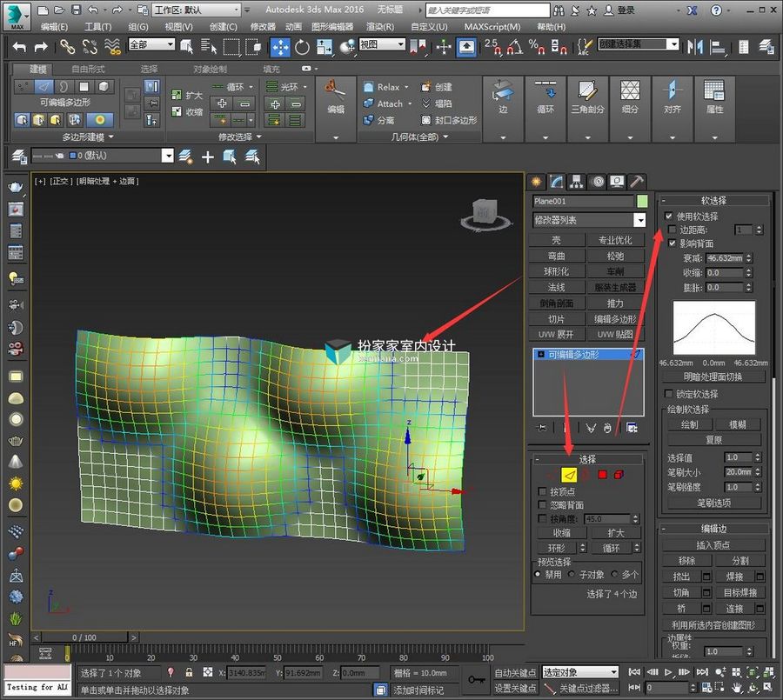Open the key filter Selected dropdown
This screenshot has width=783, height=700.
[580, 672]
